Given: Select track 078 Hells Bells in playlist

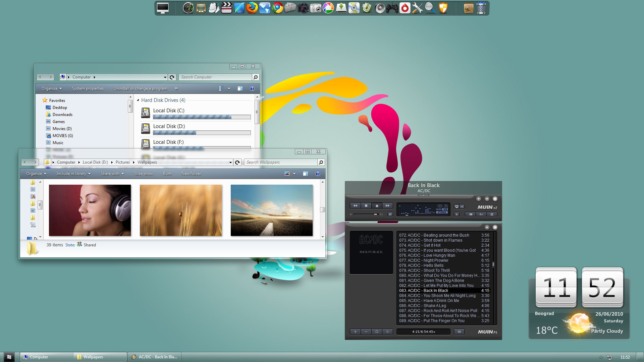Looking at the screenshot, I should 444,265.
